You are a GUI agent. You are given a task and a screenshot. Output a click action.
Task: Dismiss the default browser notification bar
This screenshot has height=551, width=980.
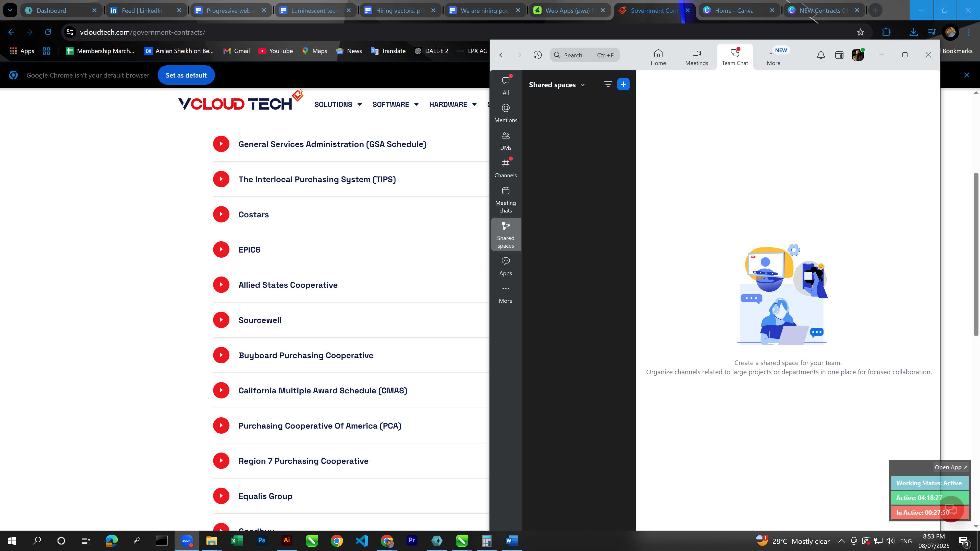[x=966, y=75]
